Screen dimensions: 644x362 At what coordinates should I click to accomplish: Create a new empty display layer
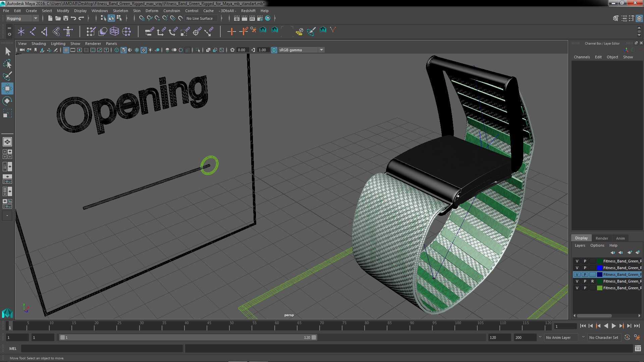(x=630, y=252)
